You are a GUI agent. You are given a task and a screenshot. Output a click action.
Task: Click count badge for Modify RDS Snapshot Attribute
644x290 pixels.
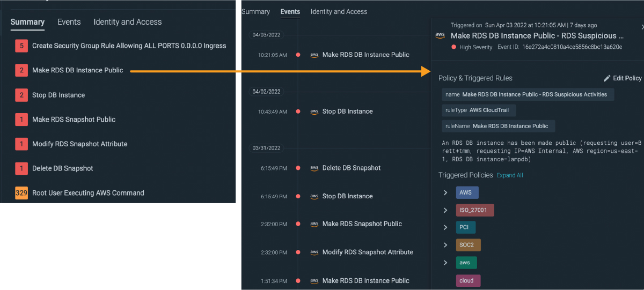21,144
